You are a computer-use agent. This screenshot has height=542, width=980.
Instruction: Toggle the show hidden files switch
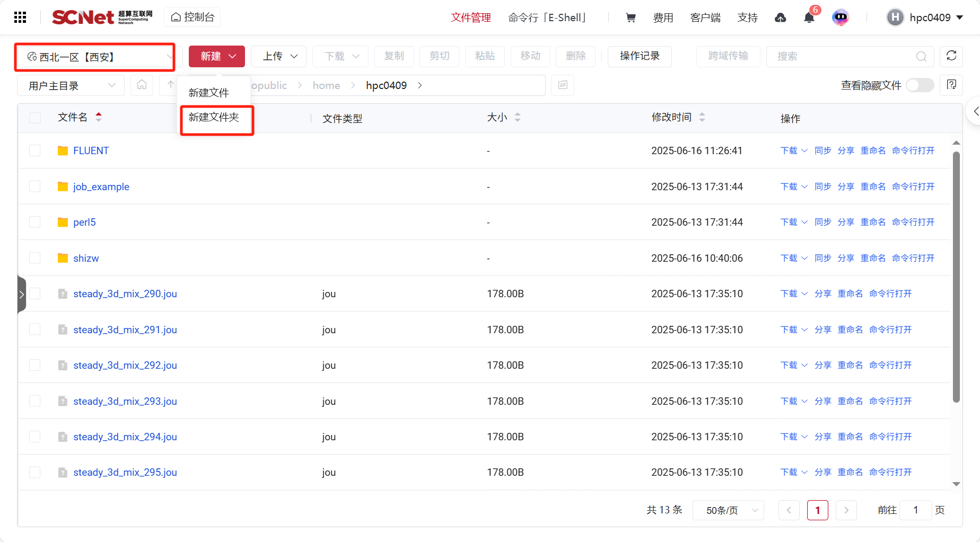[920, 85]
